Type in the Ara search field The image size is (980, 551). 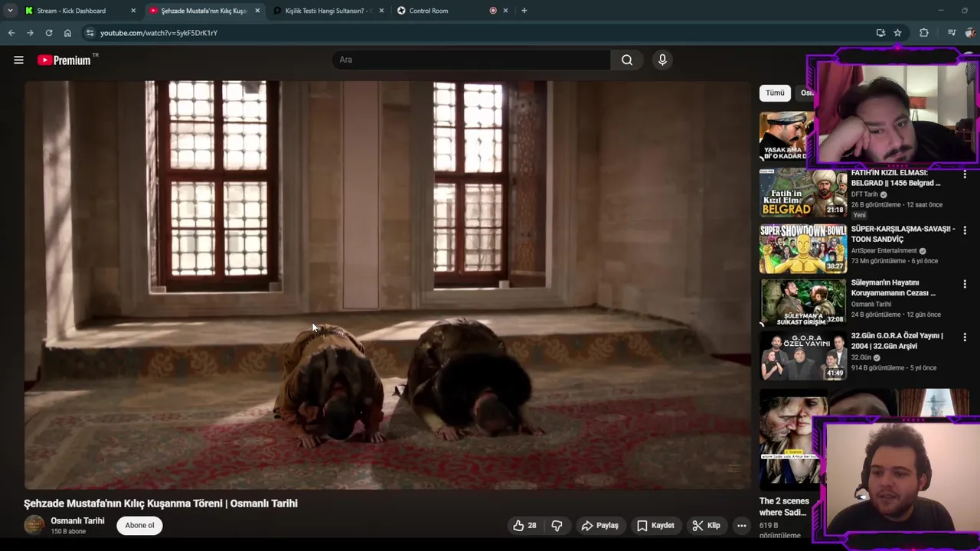tap(472, 60)
